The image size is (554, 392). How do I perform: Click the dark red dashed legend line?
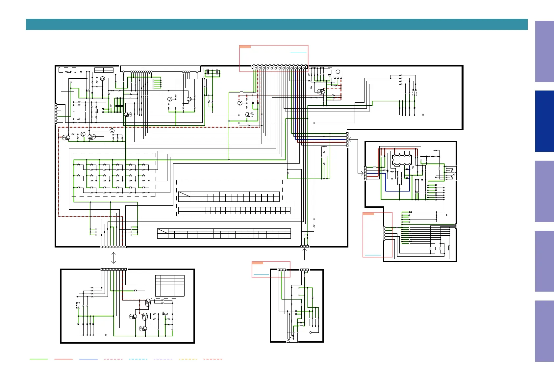coord(113,359)
